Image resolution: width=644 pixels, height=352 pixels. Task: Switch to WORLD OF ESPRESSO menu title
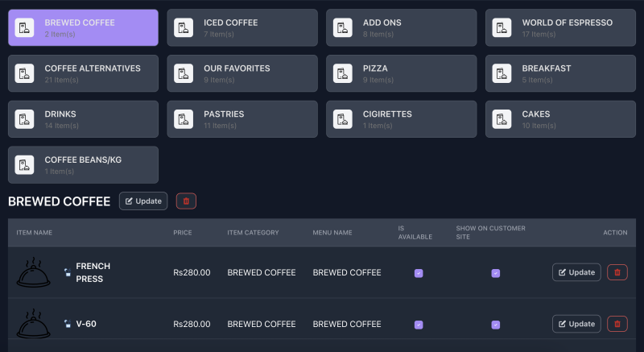568,23
